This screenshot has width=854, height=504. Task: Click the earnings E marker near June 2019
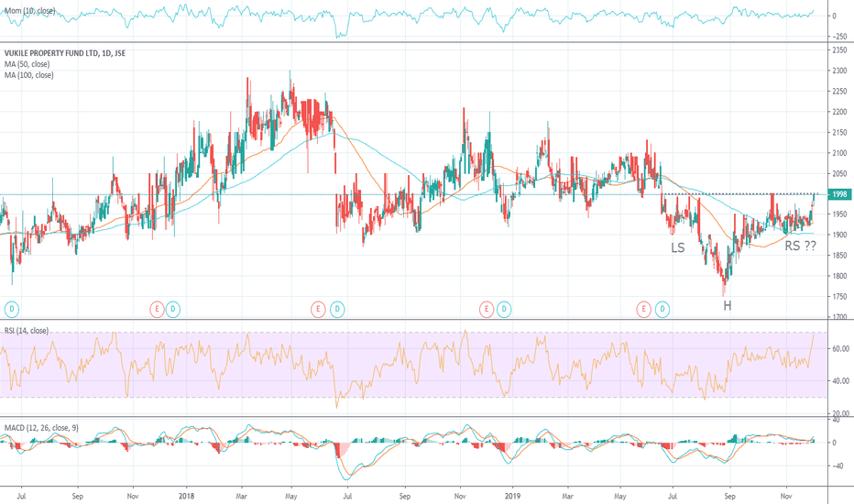[644, 310]
